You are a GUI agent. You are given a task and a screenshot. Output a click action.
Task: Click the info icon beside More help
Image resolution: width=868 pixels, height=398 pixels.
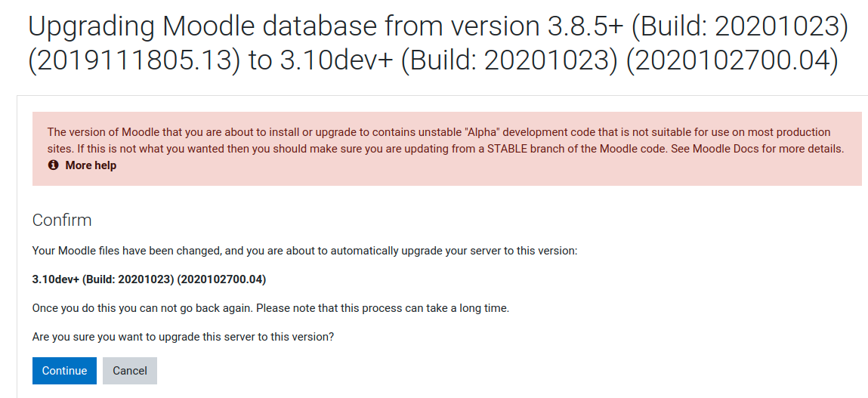(x=53, y=165)
